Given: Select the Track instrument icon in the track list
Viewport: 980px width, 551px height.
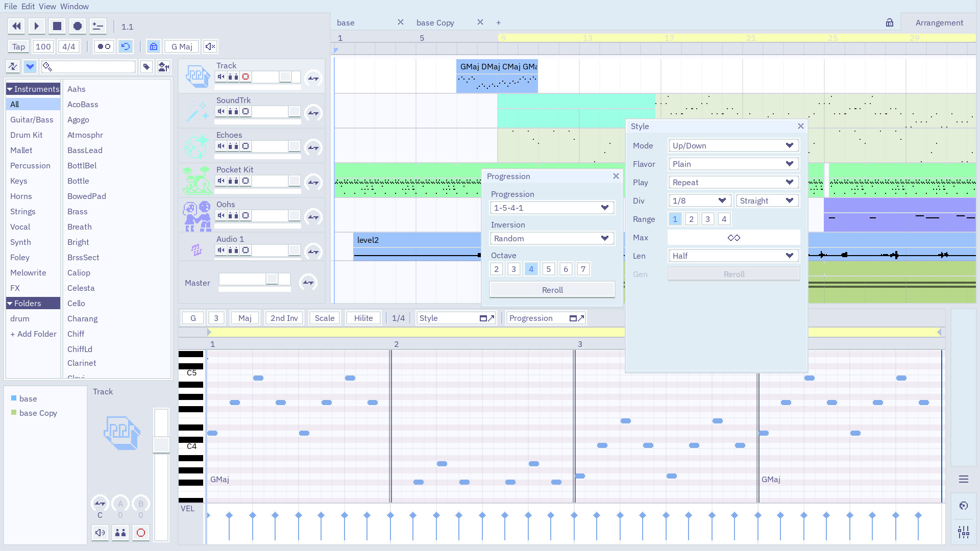Looking at the screenshot, I should tap(197, 76).
